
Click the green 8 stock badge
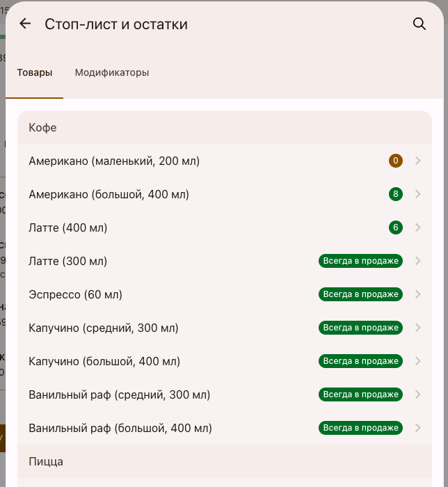396,194
